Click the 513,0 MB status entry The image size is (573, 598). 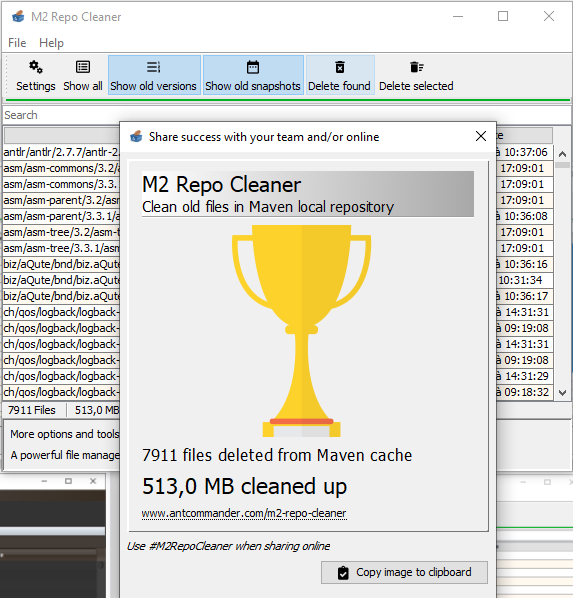(97, 410)
